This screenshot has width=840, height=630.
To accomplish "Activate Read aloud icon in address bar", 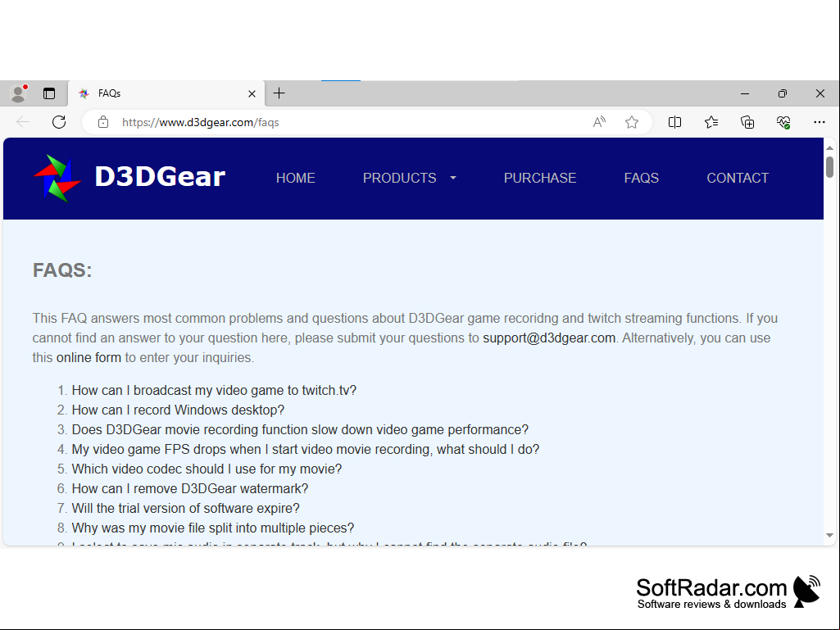I will click(x=599, y=122).
